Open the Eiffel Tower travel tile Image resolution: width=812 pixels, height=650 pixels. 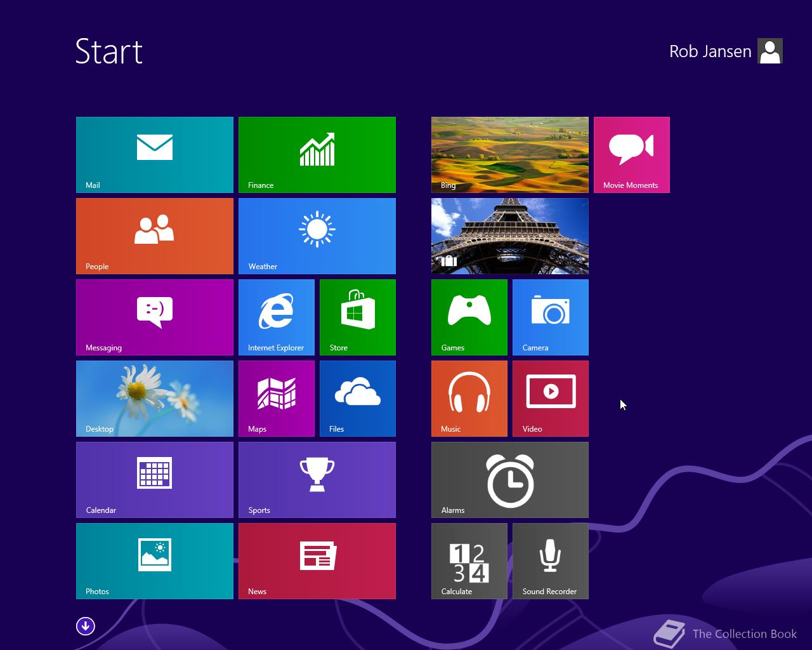510,236
